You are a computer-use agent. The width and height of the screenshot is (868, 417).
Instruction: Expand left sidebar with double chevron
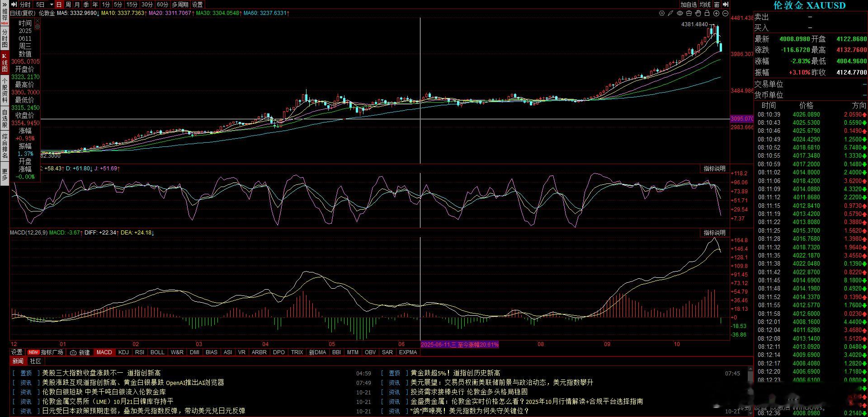pos(5,4)
